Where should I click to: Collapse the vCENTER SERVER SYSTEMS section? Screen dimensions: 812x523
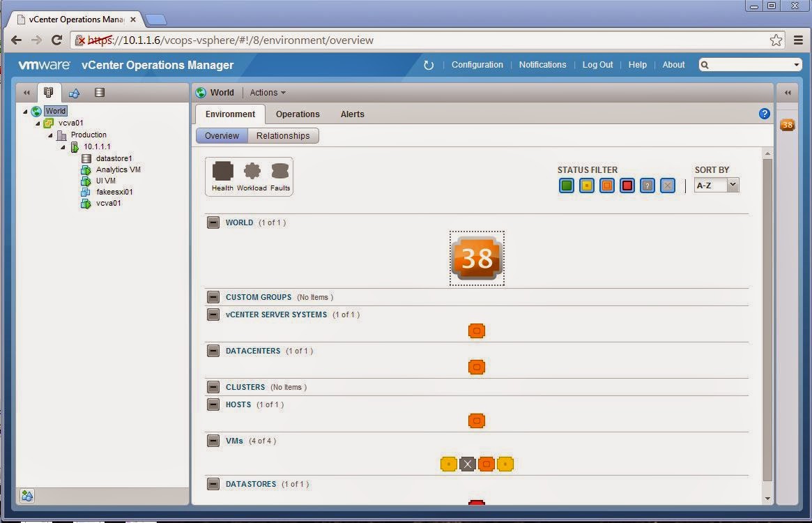tap(213, 314)
